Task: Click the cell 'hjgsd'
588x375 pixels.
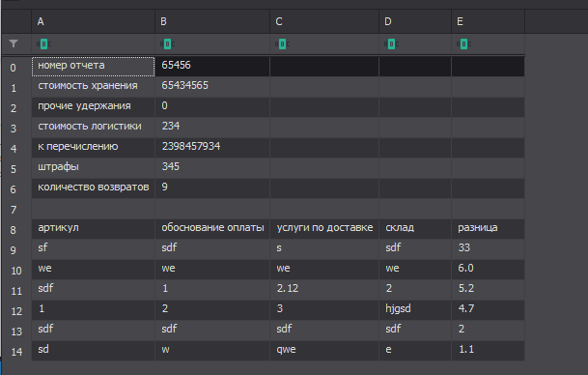Action: click(x=415, y=310)
